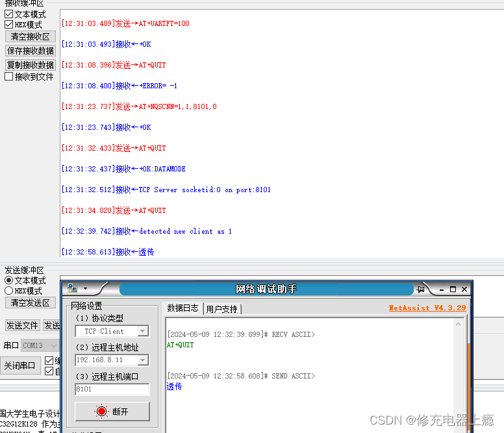The height and width of the screenshot is (433, 504).
Task: Click 复制接收数据 button
Action: pos(31,65)
